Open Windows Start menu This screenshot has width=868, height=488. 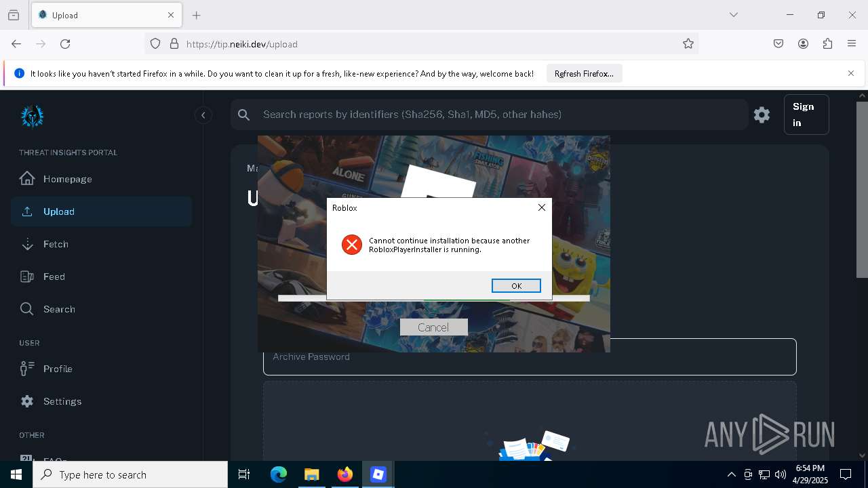16,474
